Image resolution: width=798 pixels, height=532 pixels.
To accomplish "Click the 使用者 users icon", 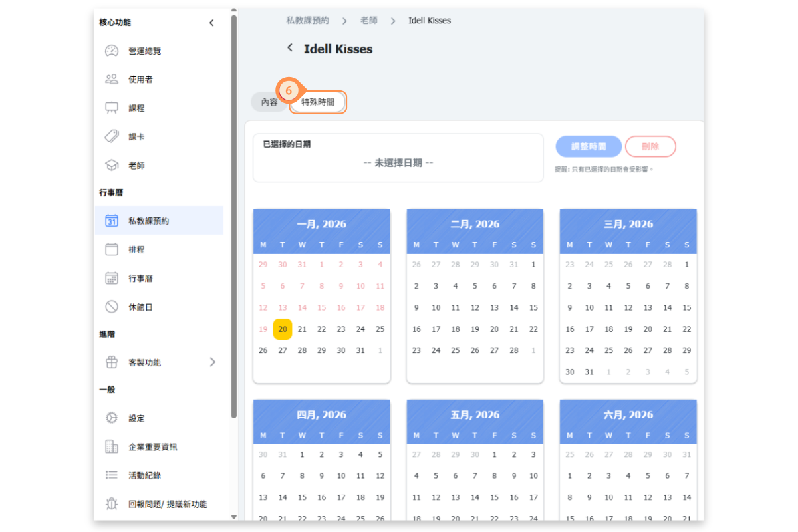I will point(112,79).
